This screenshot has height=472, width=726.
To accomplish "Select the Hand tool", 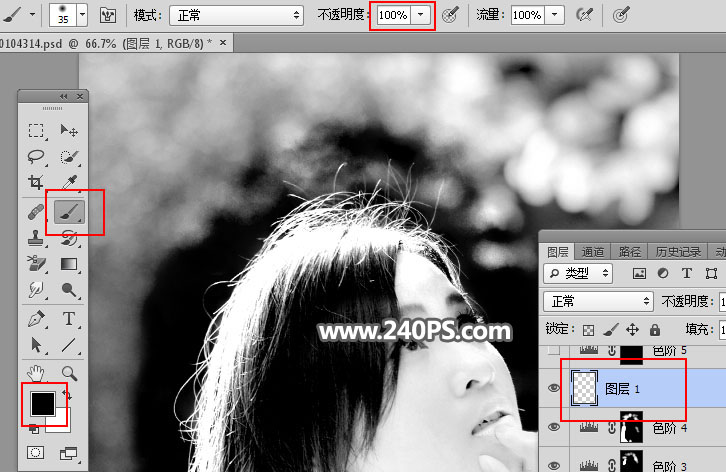I will click(x=36, y=373).
